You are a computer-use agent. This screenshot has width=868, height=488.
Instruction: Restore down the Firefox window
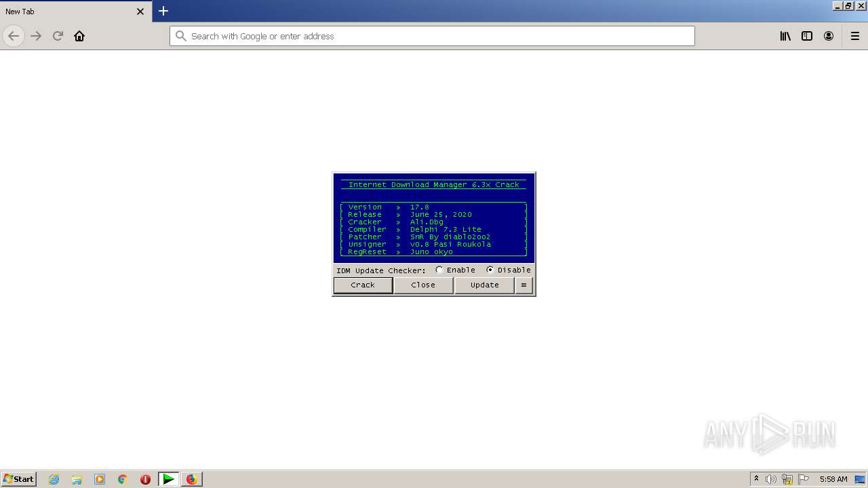coord(849,5)
